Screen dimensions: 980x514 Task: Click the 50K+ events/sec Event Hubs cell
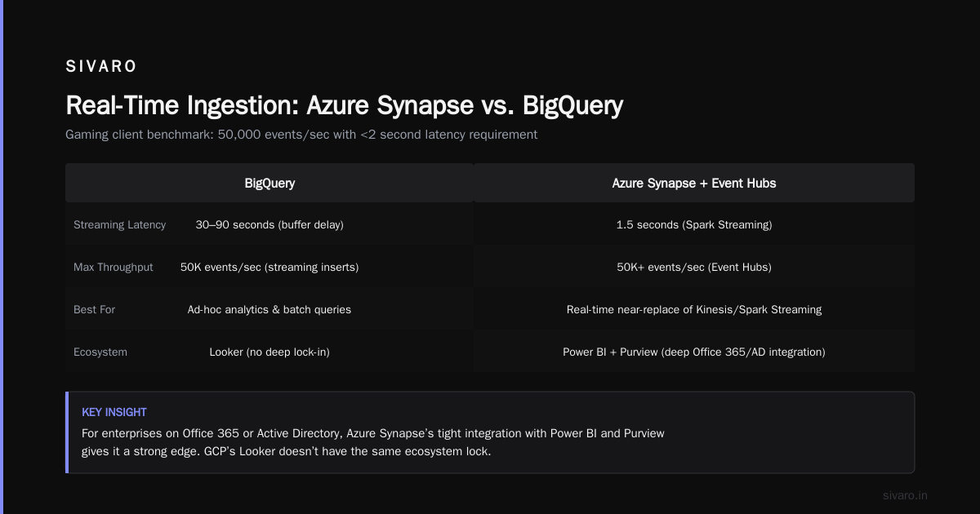[694, 268]
